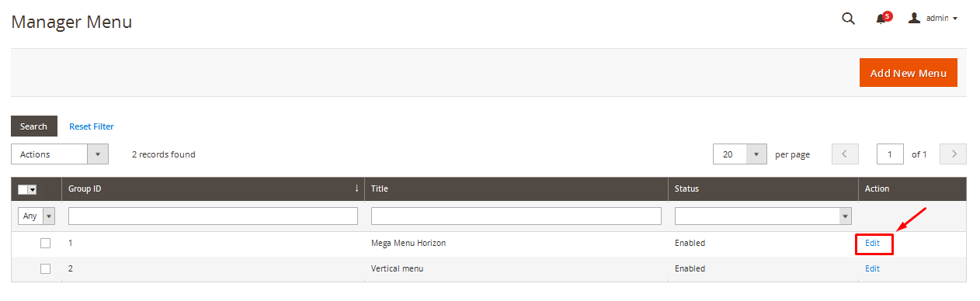This screenshot has height=301, width=980.
Task: Click Reset Filter link
Action: tap(92, 126)
